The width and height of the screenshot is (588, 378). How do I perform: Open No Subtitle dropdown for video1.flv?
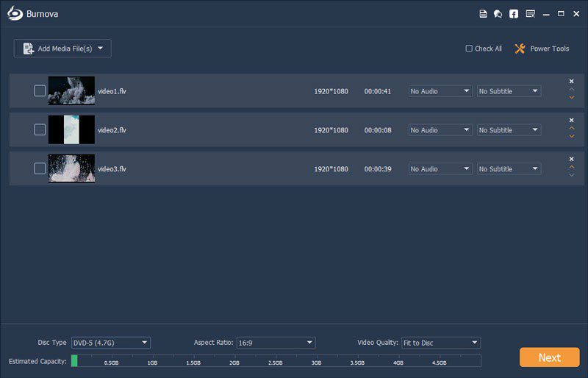(x=509, y=91)
